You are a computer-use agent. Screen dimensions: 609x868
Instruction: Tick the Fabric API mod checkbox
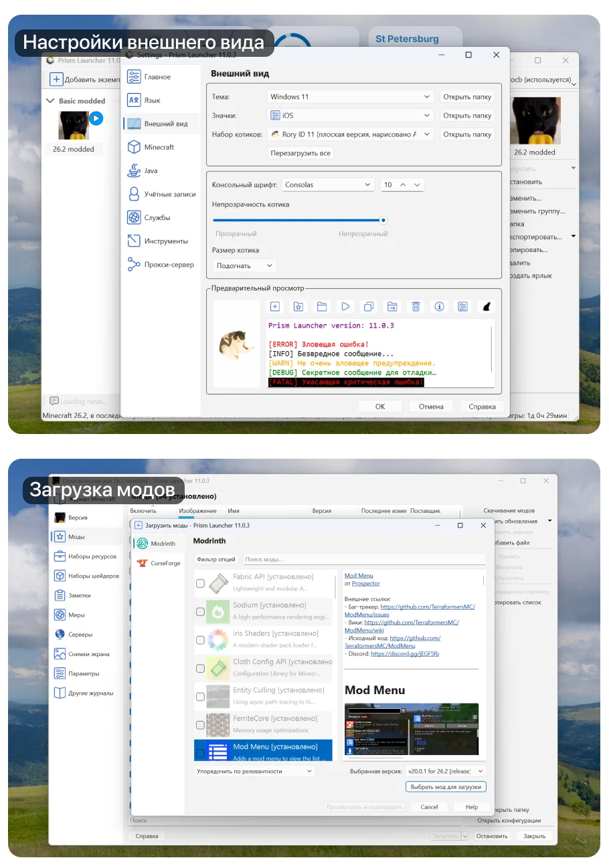[200, 584]
